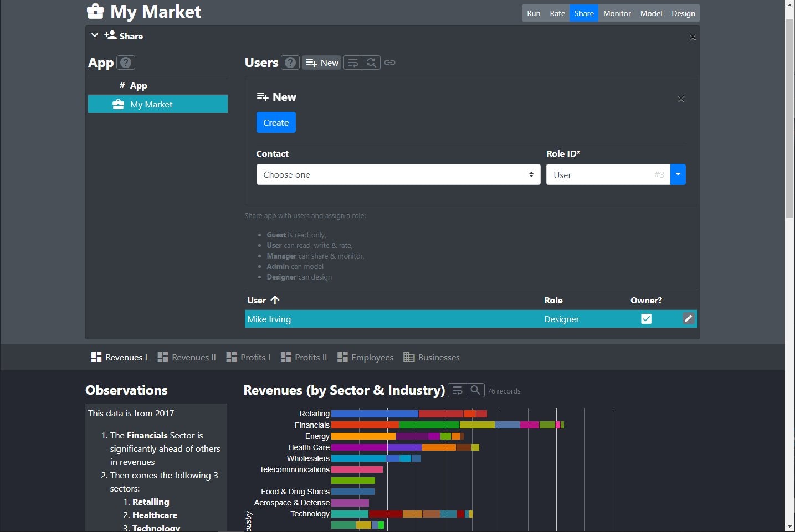Close the New user form
The height and width of the screenshot is (532, 795).
click(681, 99)
